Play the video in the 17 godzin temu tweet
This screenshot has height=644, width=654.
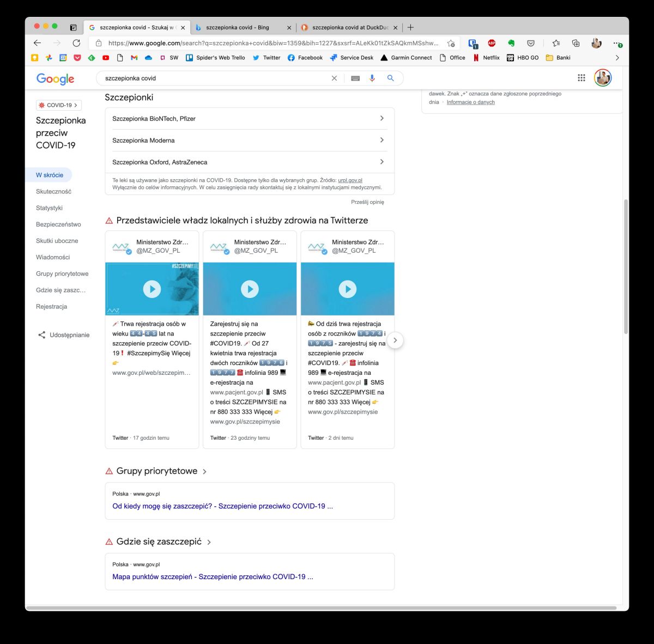coord(152,289)
